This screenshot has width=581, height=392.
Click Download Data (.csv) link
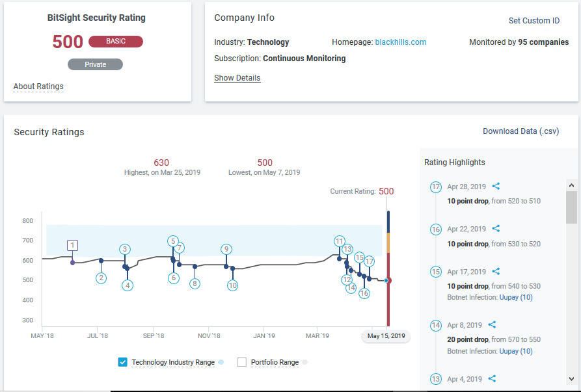(x=520, y=131)
